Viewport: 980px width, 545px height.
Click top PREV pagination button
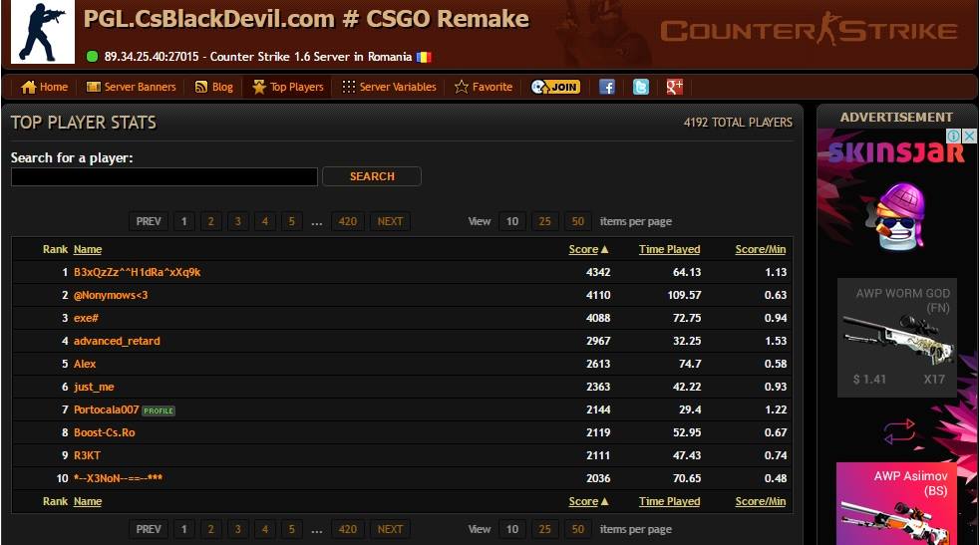149,221
